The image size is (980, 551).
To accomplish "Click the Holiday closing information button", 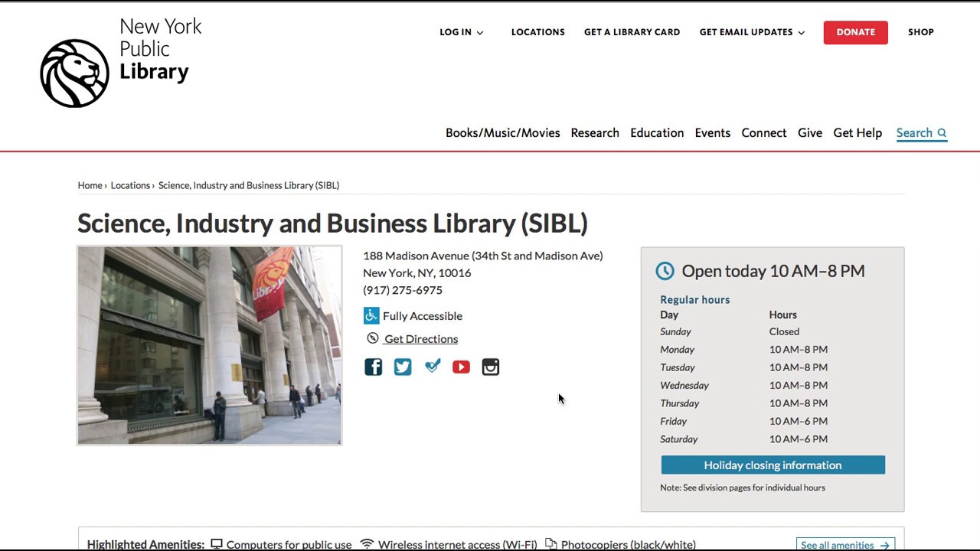I will click(x=773, y=465).
